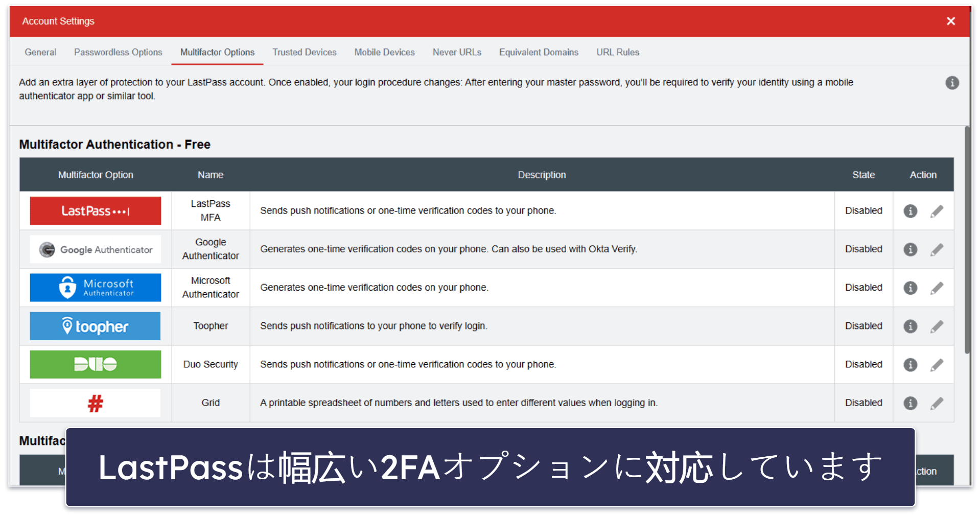
Task: Click the Microsoft Authenticator blue logo
Action: click(x=96, y=288)
